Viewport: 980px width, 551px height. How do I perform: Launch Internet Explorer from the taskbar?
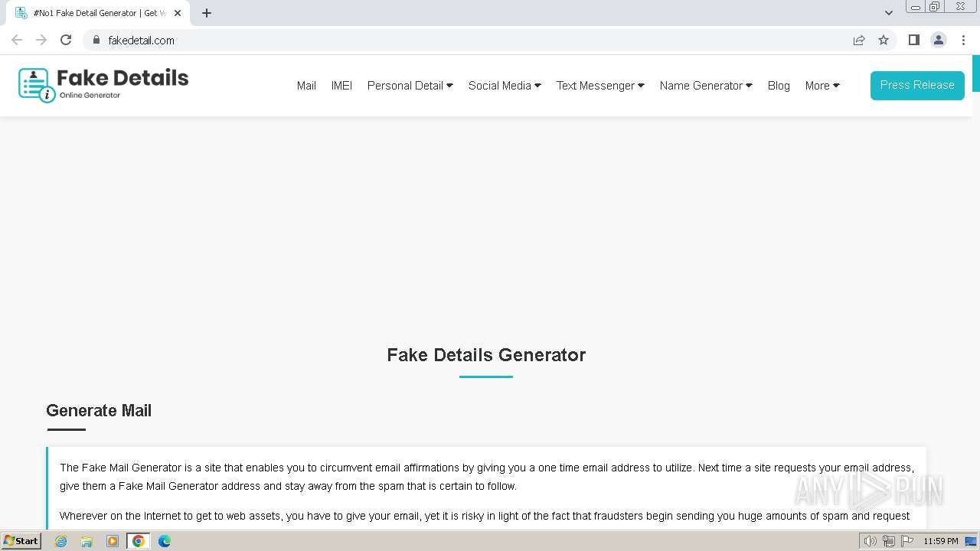pos(61,541)
